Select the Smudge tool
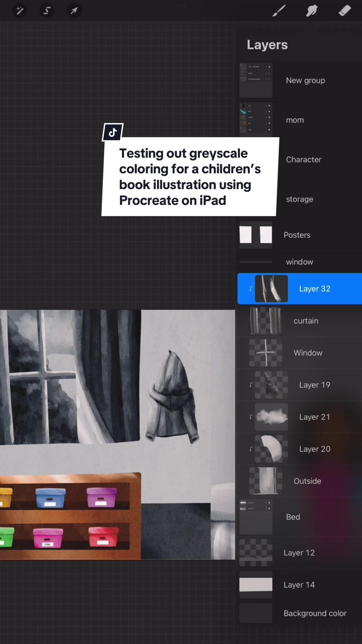Viewport: 362px width, 644px height. 312,11
